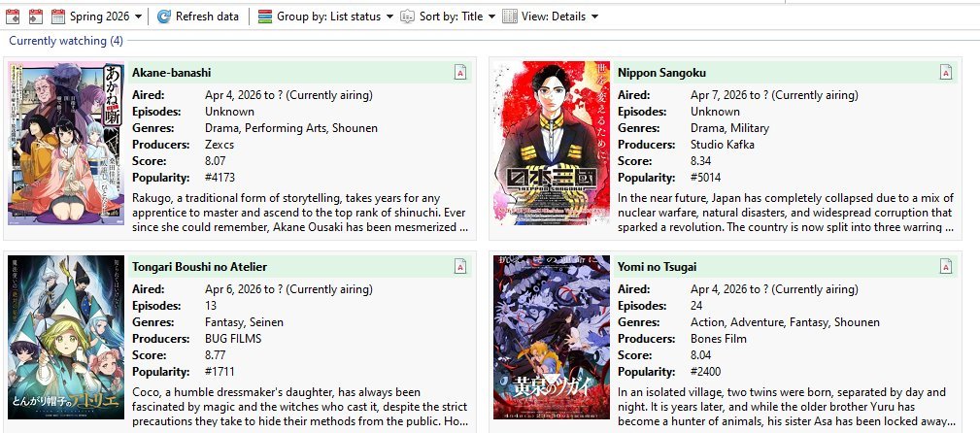The width and height of the screenshot is (980, 433).
Task: Go to the next season with calendar arrow icon
Action: coord(36,17)
